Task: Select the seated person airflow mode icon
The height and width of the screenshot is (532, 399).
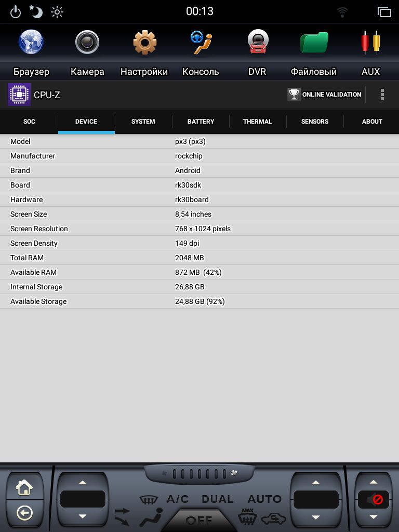Action: (x=151, y=517)
